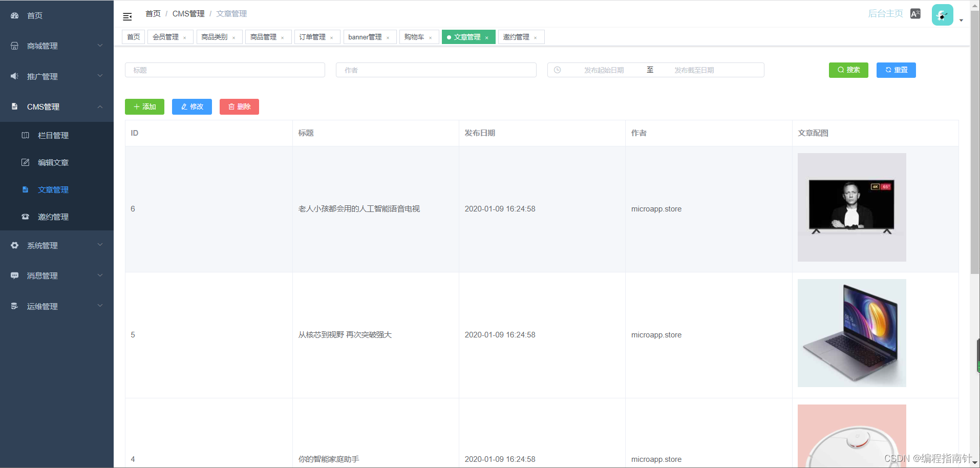Click the 发布起始日期 date field

[x=604, y=70]
